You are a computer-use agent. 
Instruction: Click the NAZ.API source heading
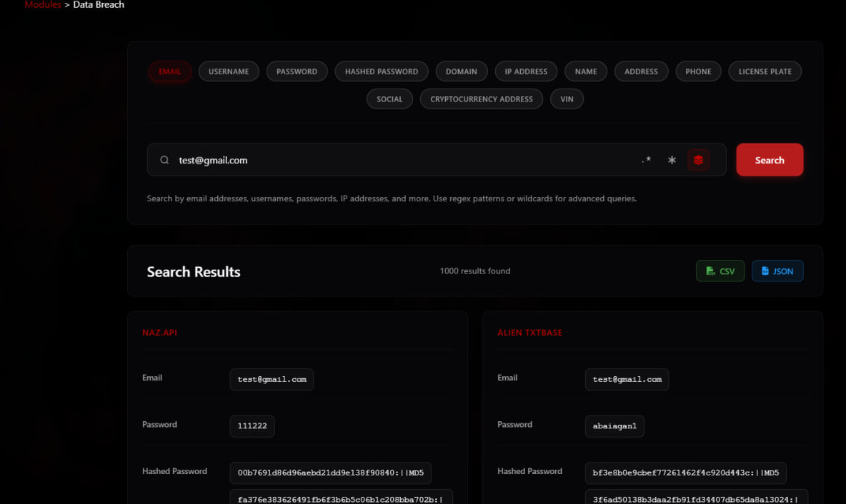[160, 333]
